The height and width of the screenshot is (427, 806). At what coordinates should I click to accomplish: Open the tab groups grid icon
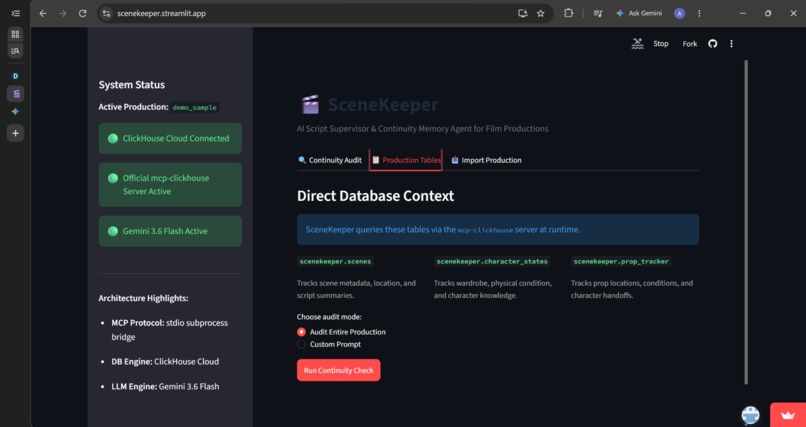pyautogui.click(x=15, y=34)
